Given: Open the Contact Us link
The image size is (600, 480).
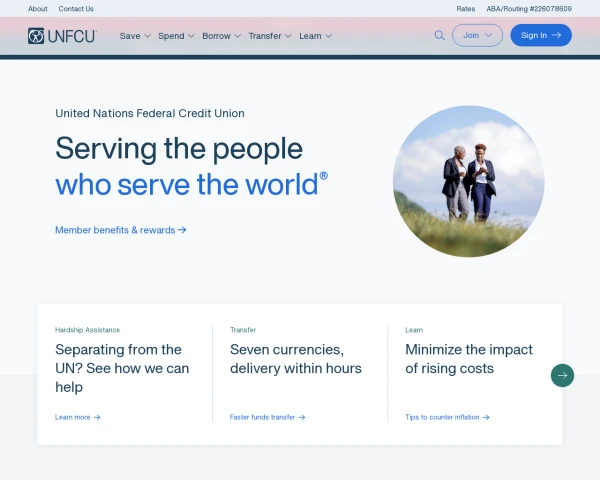Looking at the screenshot, I should pos(76,9).
